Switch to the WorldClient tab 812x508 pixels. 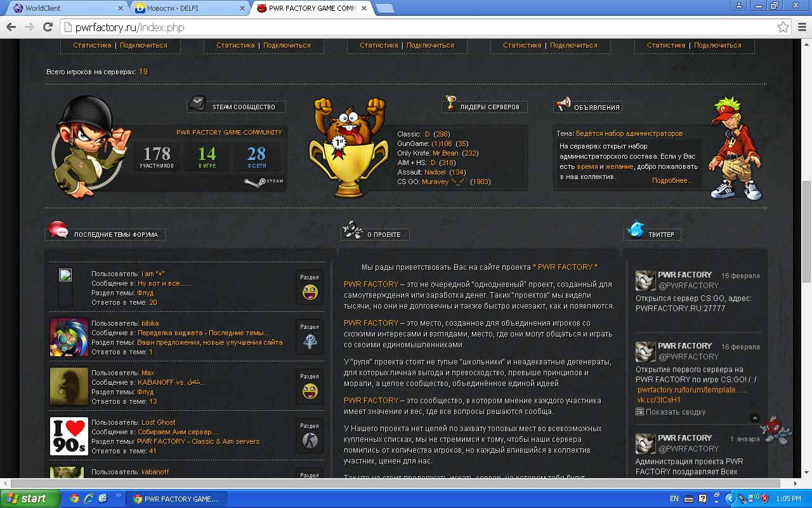[63, 8]
